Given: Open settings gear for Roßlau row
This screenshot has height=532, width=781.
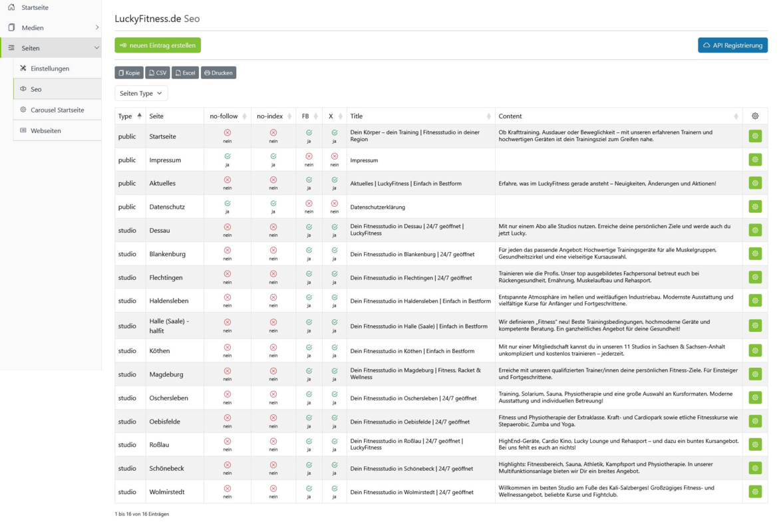Looking at the screenshot, I should (755, 445).
